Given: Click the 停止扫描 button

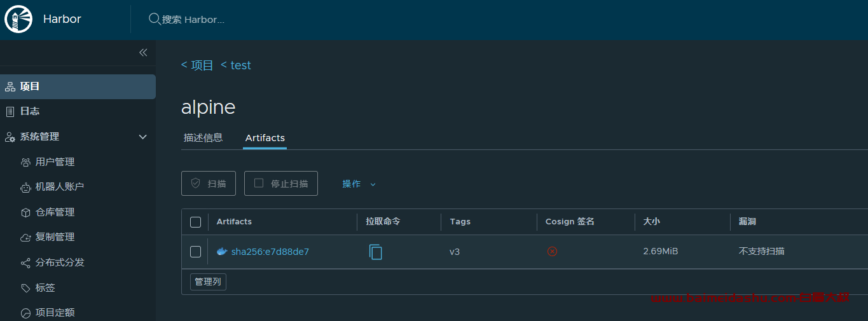Looking at the screenshot, I should click(x=281, y=183).
